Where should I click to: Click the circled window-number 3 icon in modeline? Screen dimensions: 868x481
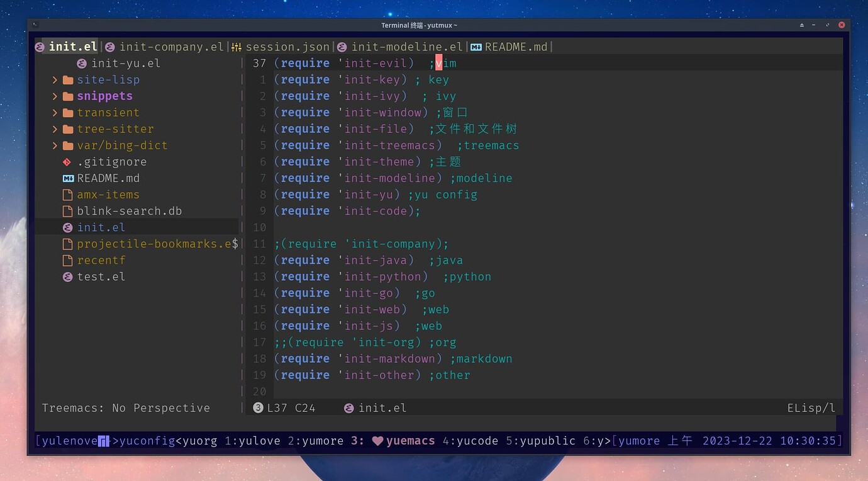pos(258,407)
